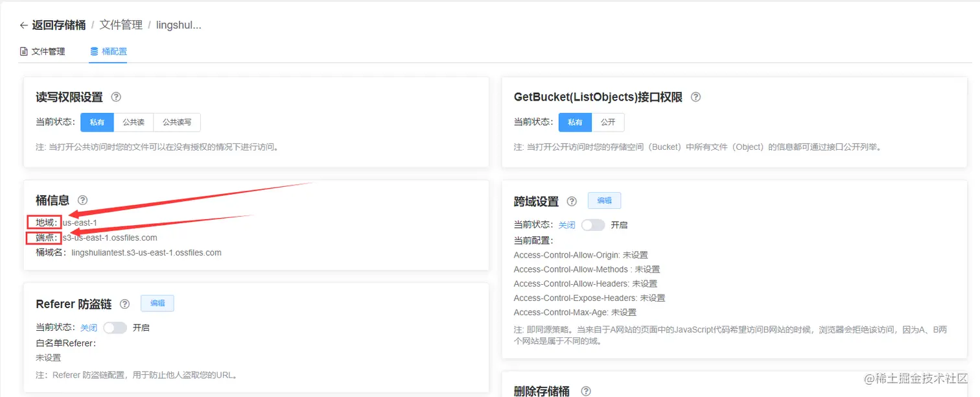
Task: Click the help icon beside 桶信息
Action: click(82, 200)
